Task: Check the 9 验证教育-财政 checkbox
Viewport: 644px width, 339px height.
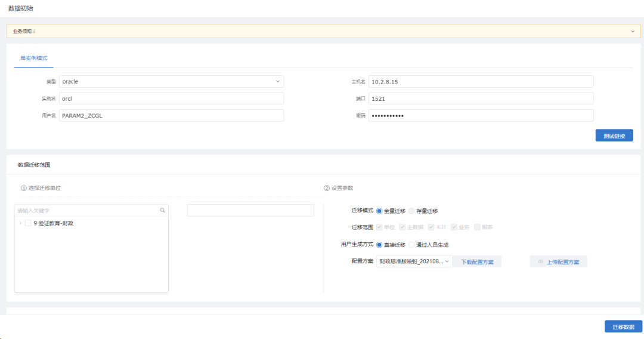Action: (x=28, y=223)
